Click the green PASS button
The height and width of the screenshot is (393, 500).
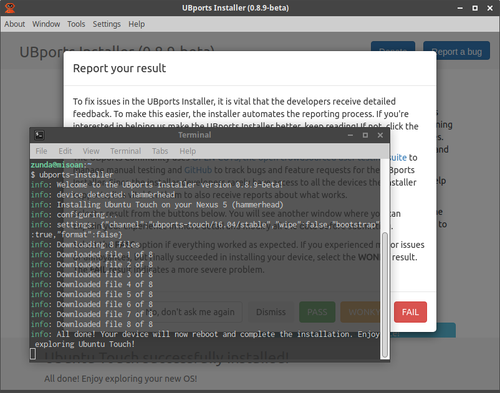[317, 312]
